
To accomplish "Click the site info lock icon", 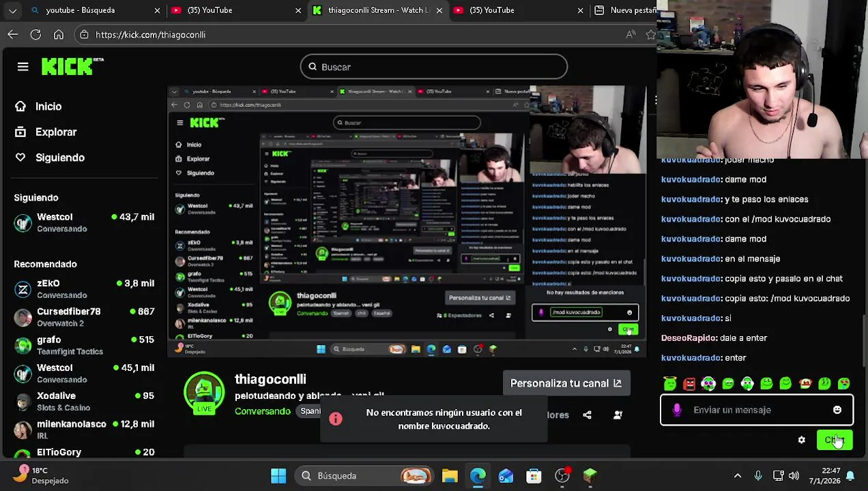I will click(84, 35).
